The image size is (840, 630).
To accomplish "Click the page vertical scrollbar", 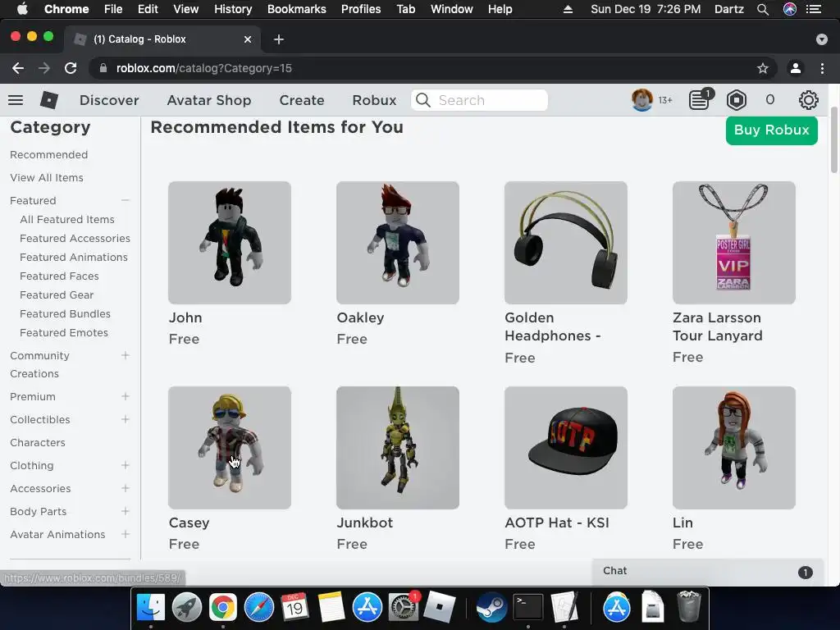I will [833, 140].
